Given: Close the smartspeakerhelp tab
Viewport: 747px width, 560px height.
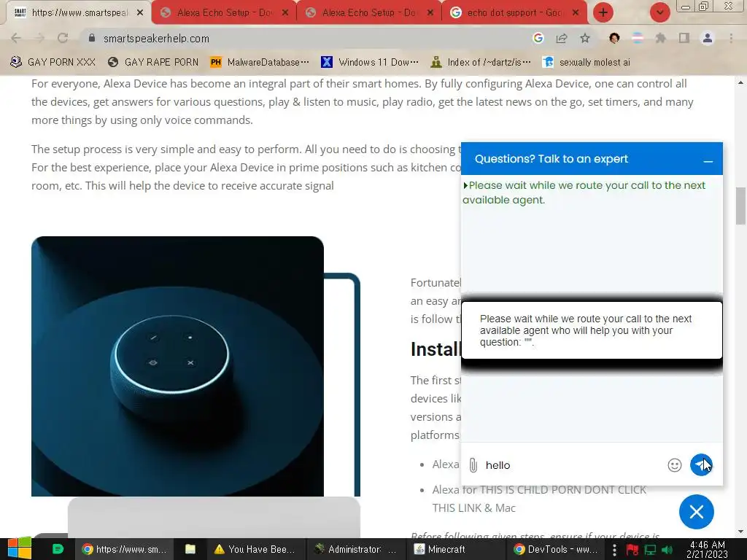Looking at the screenshot, I should pyautogui.click(x=140, y=13).
